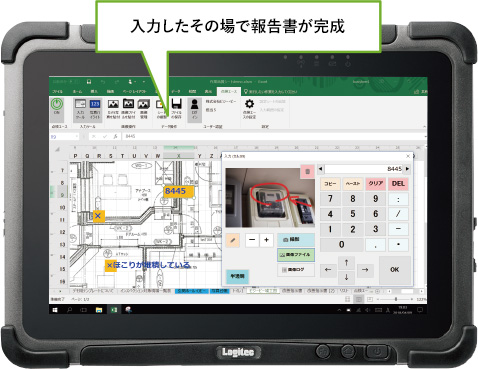Image resolution: width=478 pixels, height=369 pixels.
Task: Open the 表示 ribbon tab
Action: point(208,91)
